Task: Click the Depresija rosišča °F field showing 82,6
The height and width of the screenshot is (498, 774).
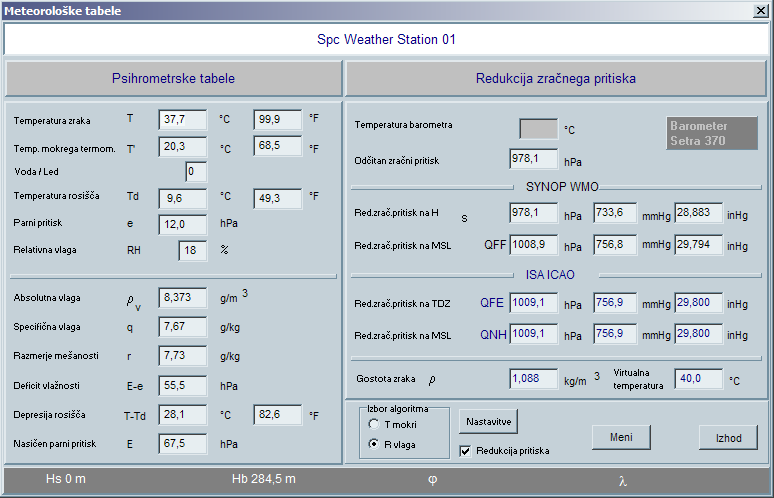Action: 277,415
